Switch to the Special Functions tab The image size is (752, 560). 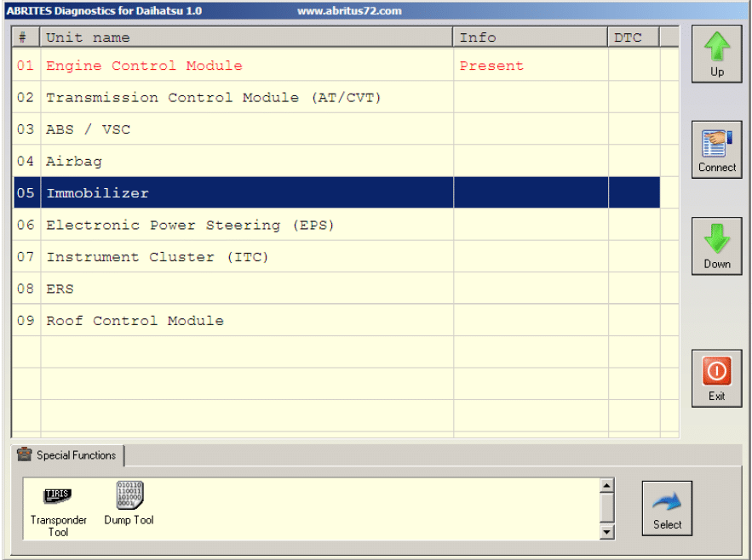point(75,455)
